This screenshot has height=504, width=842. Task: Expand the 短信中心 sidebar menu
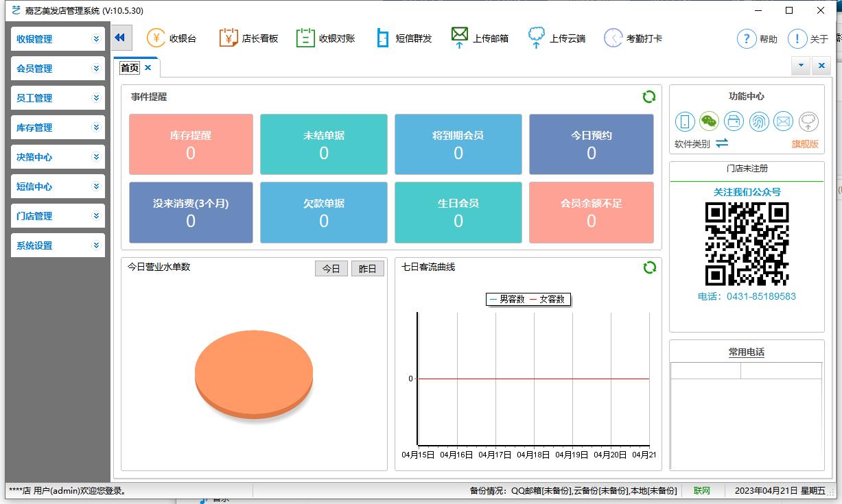tap(58, 187)
